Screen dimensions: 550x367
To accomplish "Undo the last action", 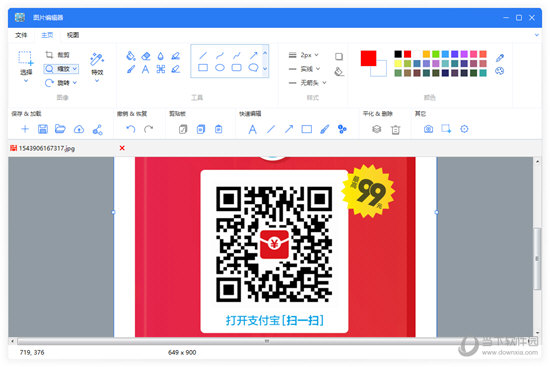I will pos(131,129).
